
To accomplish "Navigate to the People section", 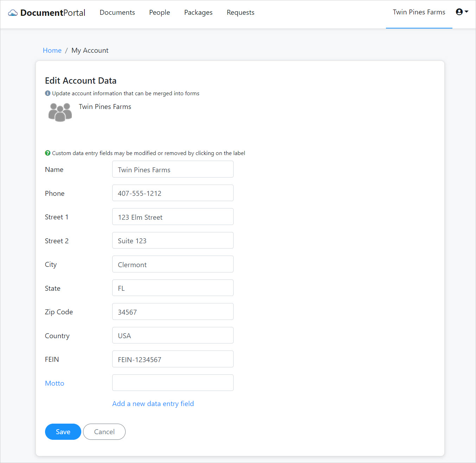I will 159,12.
